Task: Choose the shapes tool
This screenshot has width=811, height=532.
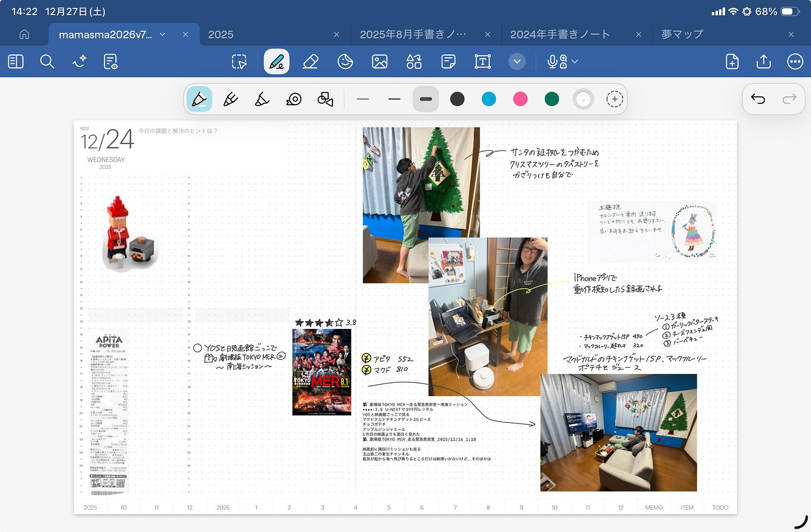Action: (x=414, y=61)
